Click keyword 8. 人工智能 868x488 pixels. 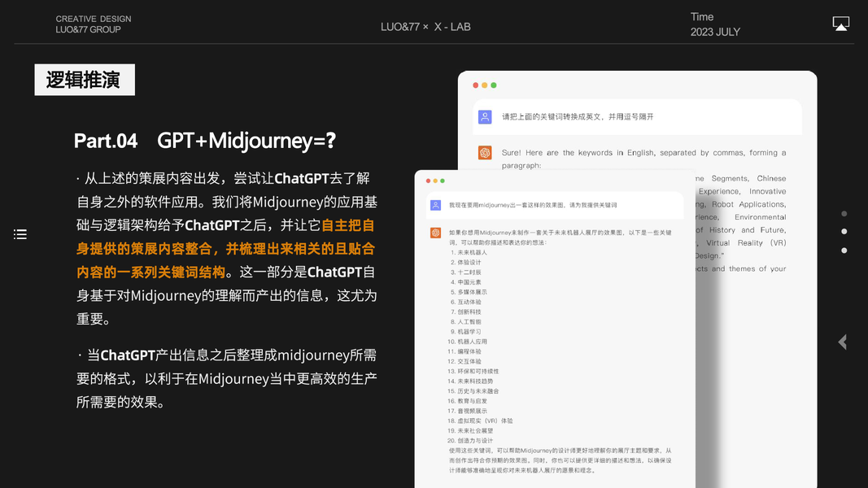[x=465, y=322]
